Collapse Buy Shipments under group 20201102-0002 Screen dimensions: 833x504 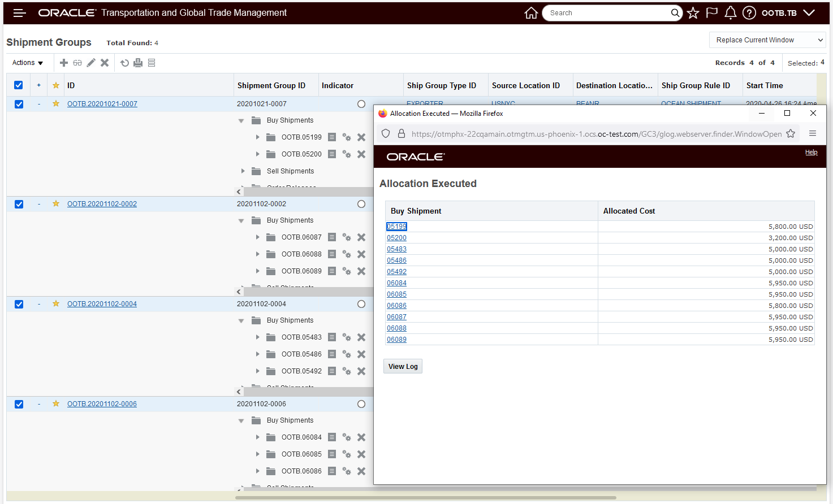241,221
